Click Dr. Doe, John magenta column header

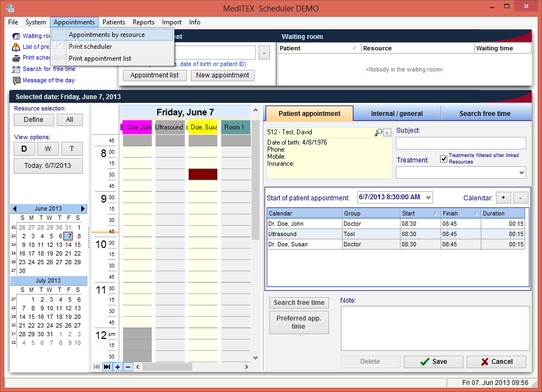(137, 127)
